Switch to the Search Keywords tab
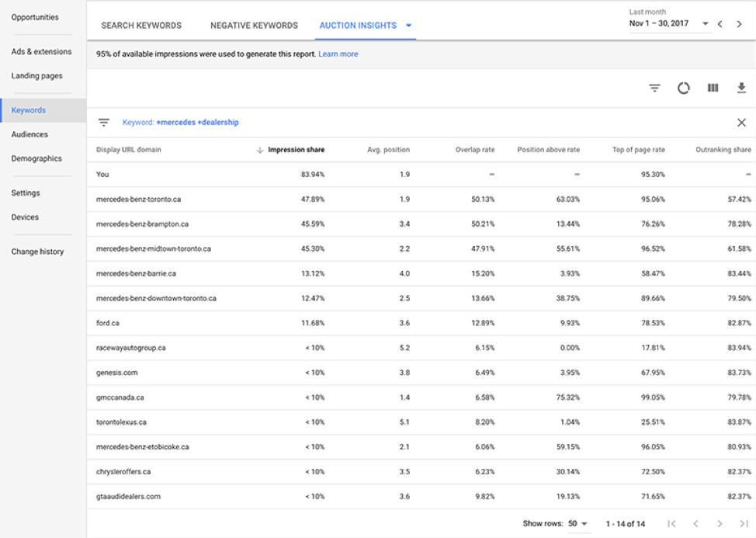 click(x=140, y=25)
